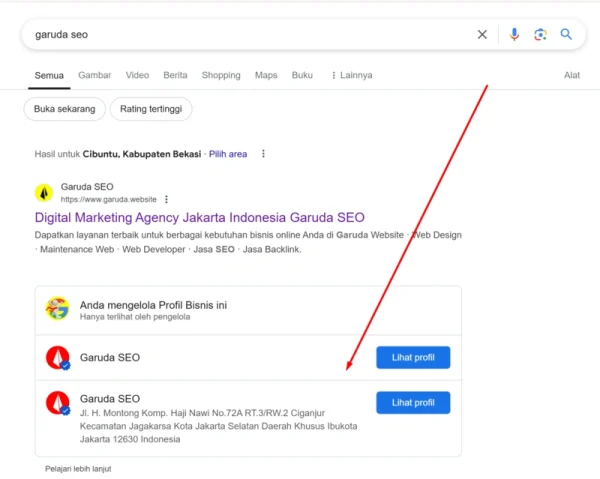Click the blue magnifier search icon
600x479 pixels.
(566, 34)
